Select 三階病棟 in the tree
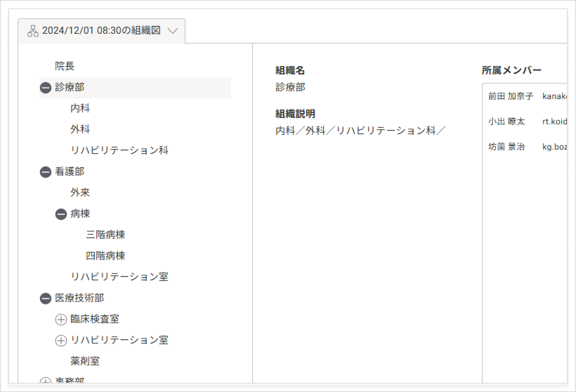 (105, 235)
